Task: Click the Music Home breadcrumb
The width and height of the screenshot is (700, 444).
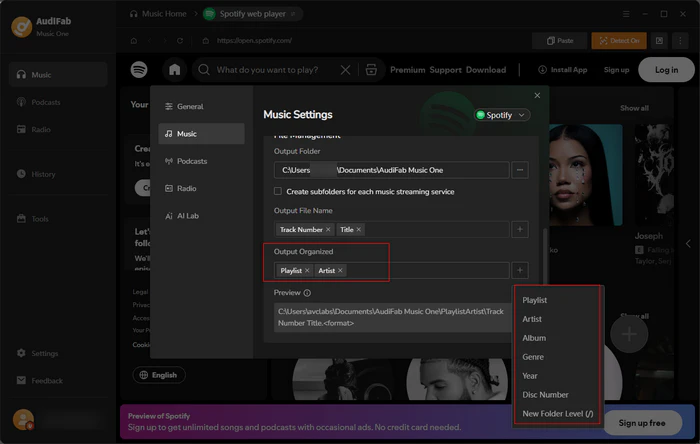Action: tap(158, 14)
